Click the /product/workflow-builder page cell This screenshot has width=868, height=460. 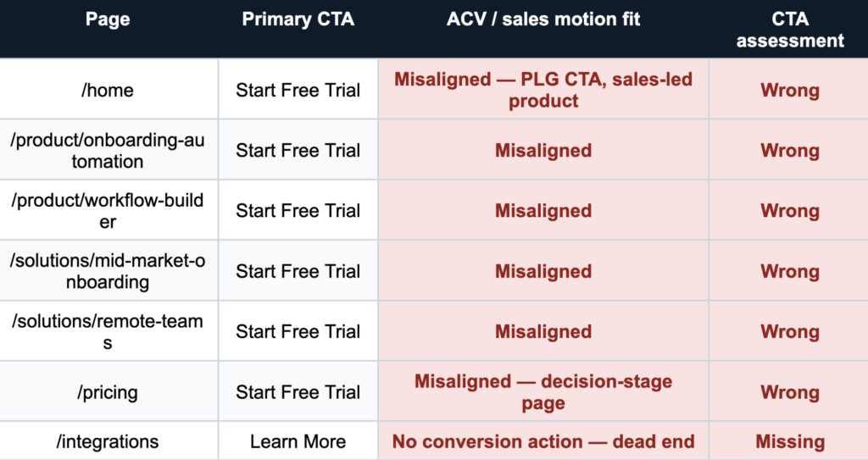point(108,211)
